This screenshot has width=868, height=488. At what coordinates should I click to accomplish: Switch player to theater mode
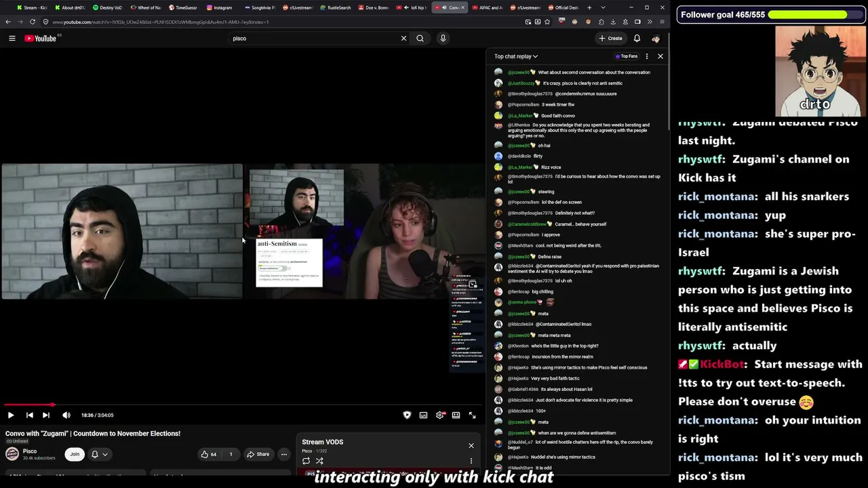pos(456,415)
